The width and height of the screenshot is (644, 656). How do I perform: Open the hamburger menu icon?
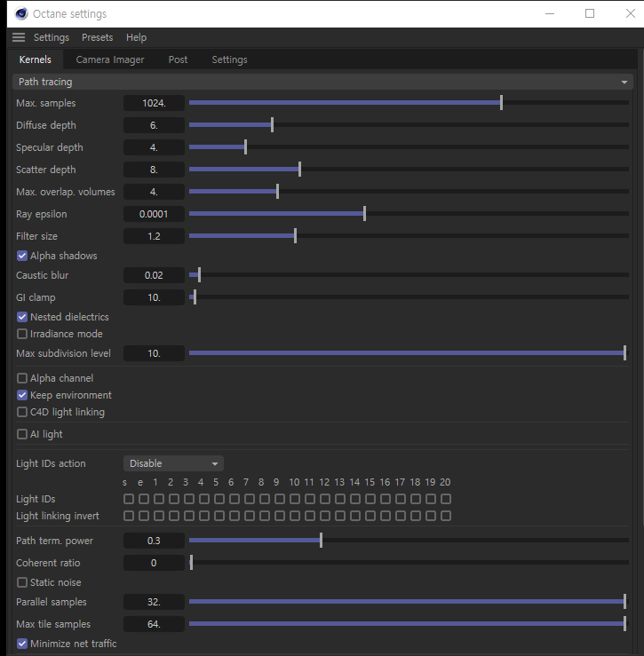[19, 37]
